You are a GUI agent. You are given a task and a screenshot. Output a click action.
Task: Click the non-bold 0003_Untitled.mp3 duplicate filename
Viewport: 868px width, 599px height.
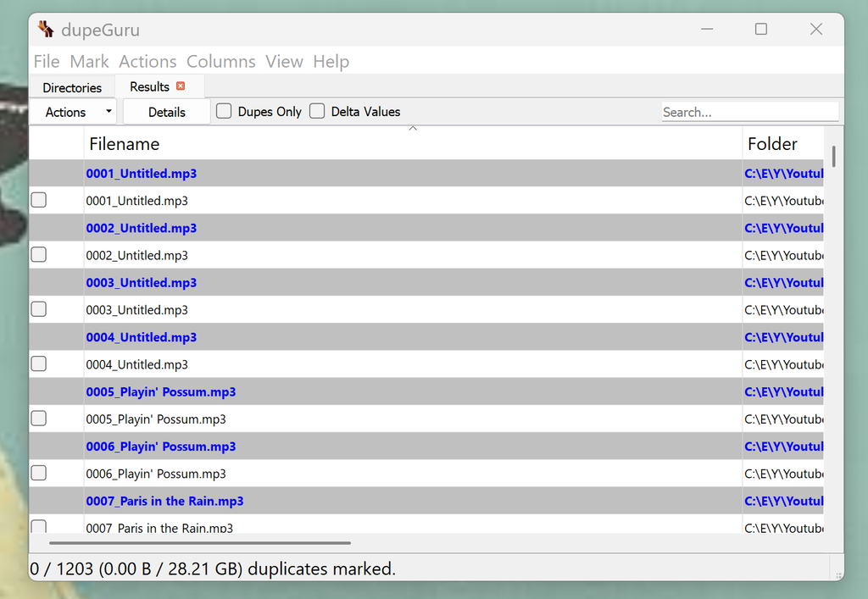136,310
